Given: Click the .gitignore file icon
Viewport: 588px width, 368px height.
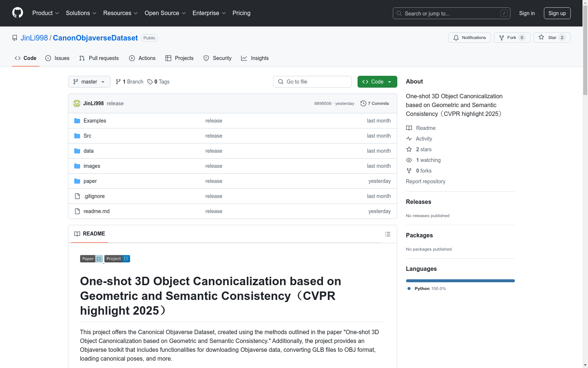Looking at the screenshot, I should [77, 196].
